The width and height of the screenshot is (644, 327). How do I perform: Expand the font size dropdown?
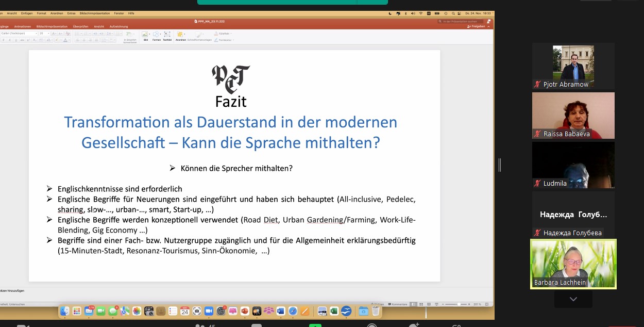click(x=48, y=34)
